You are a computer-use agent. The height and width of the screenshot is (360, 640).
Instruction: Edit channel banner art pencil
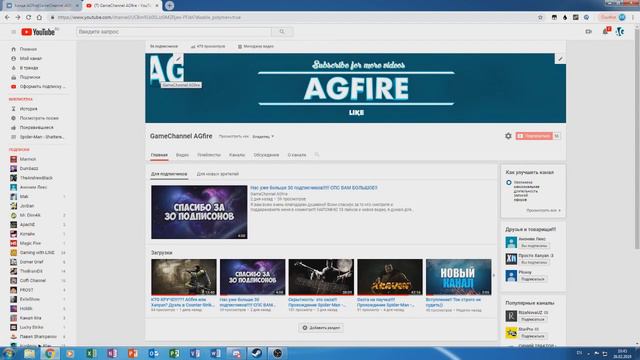coord(560,59)
